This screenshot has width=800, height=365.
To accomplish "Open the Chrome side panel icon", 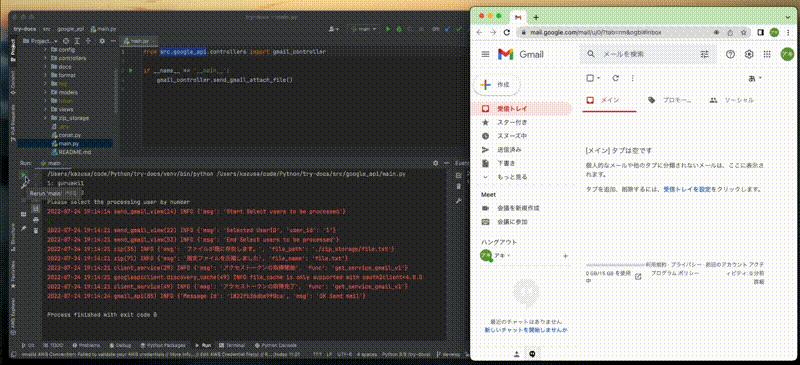I will pos(760,32).
